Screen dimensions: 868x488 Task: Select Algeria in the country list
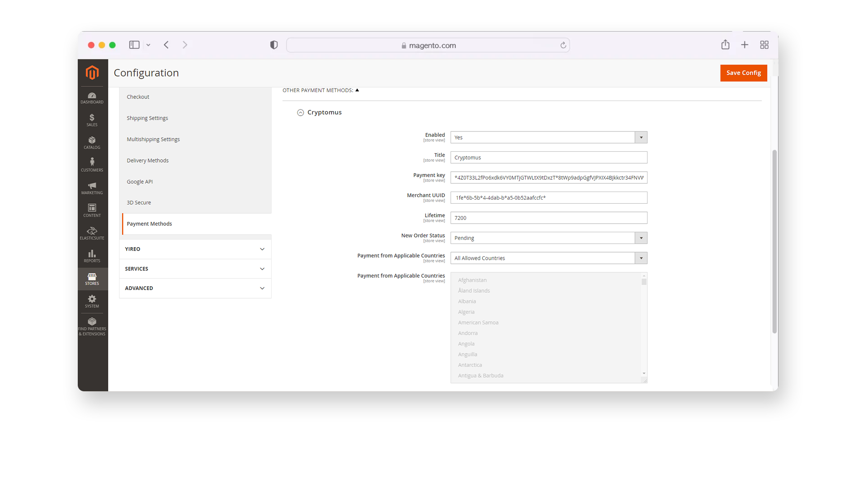[x=466, y=312]
